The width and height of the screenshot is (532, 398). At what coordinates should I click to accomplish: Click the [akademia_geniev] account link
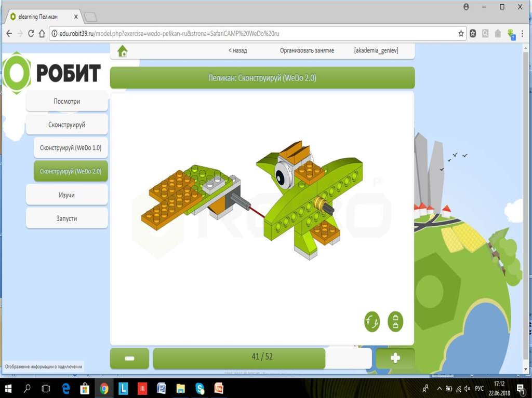376,50
